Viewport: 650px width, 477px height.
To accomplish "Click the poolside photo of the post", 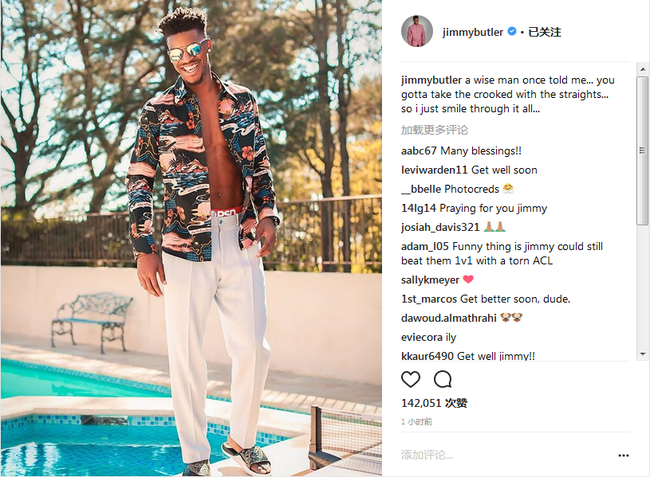I will 191,238.
